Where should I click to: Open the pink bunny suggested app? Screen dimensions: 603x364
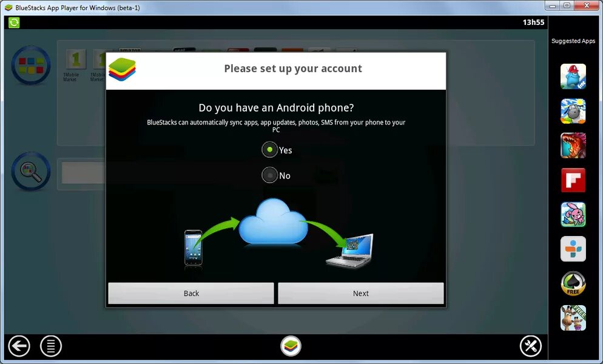tap(573, 214)
